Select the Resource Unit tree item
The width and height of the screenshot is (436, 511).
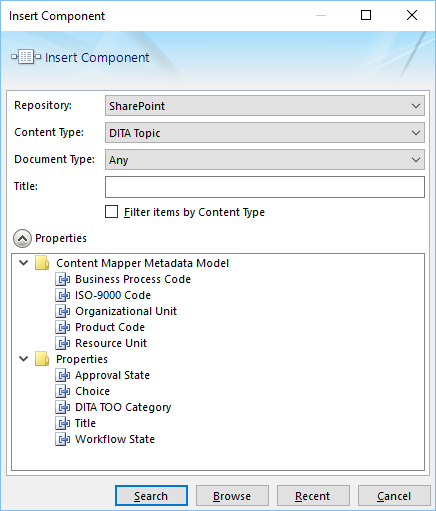[x=111, y=343]
